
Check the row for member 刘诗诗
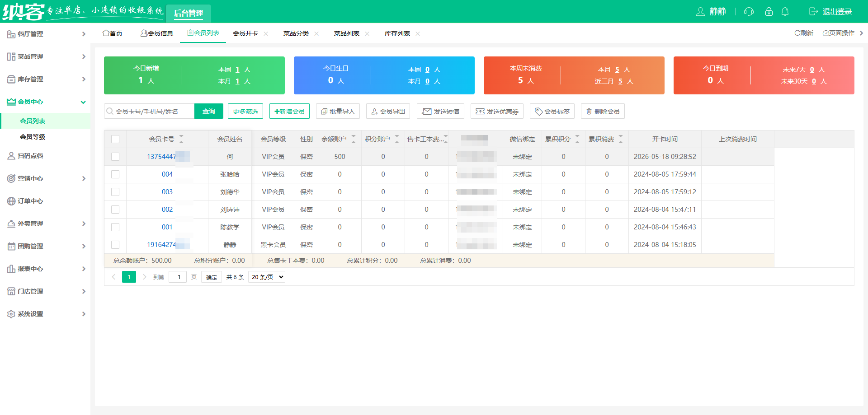click(115, 210)
